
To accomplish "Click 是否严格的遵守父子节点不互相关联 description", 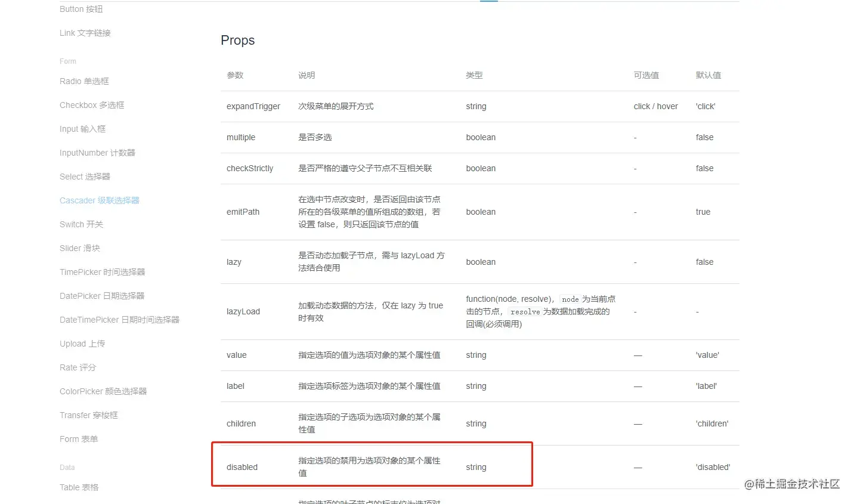I will (x=365, y=168).
